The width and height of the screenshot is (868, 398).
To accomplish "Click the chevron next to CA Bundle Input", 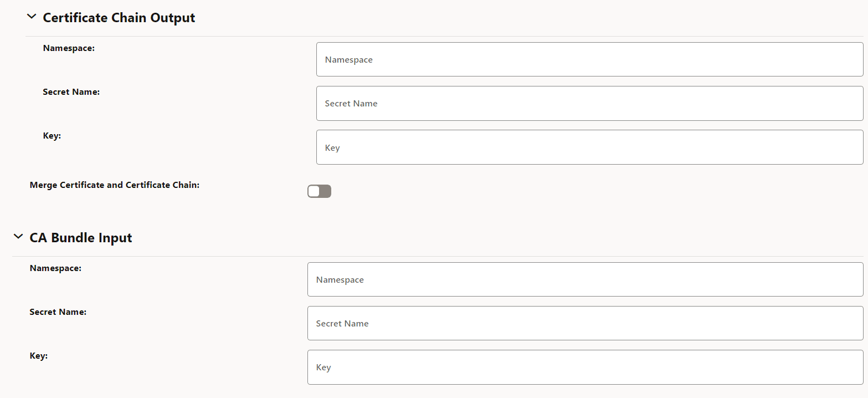I will click(18, 237).
